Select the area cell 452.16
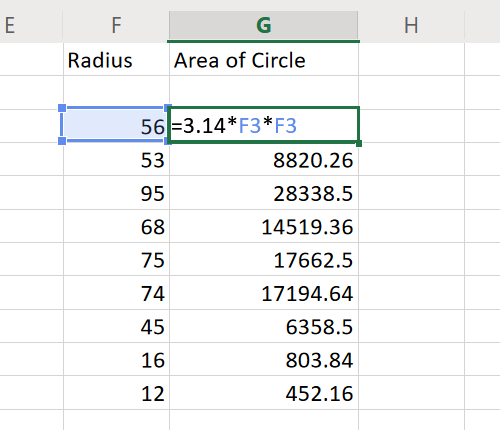Image resolution: width=500 pixels, height=430 pixels. 264,393
